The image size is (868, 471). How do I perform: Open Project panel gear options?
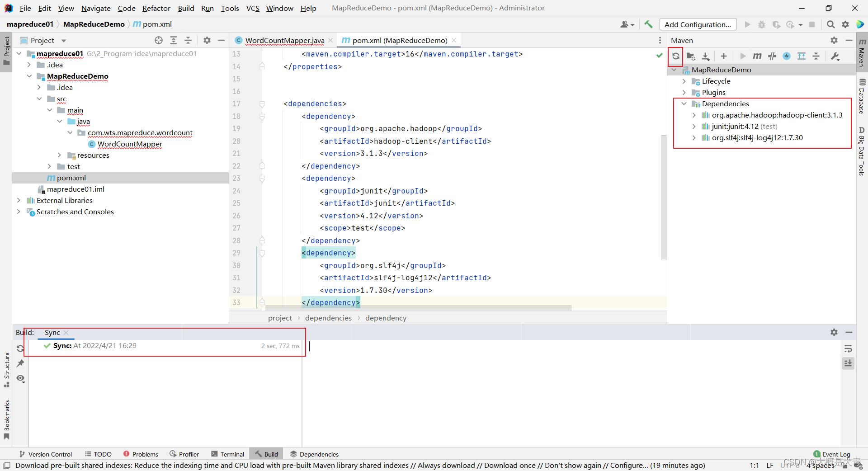click(x=207, y=40)
